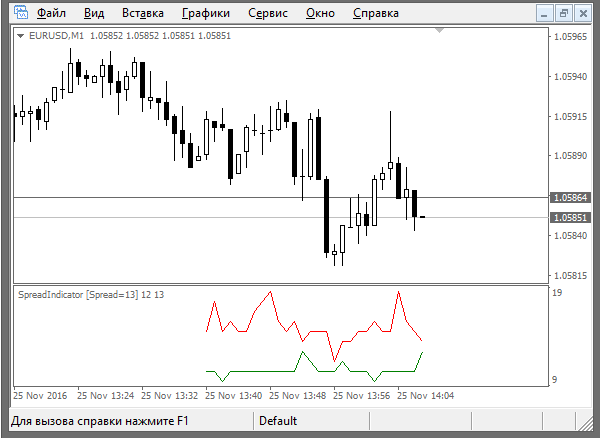600x438 pixels.
Task: Click the 1.05965 price scale value
Action: 570,37
